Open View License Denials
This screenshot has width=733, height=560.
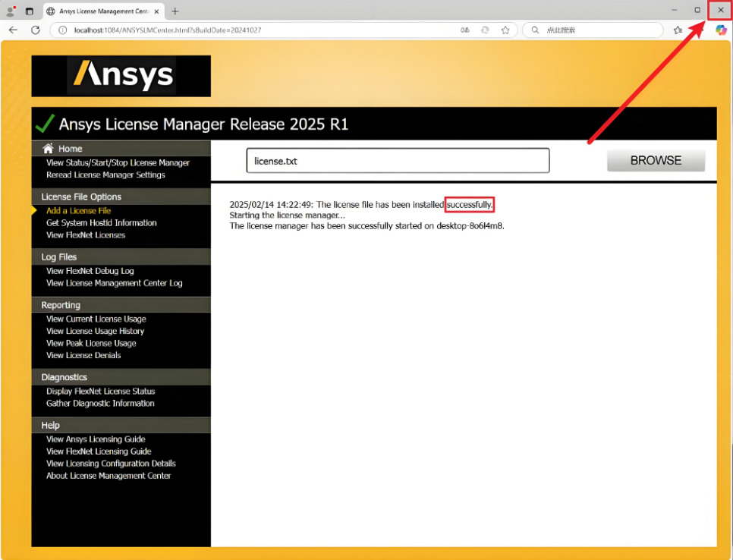pyautogui.click(x=83, y=356)
